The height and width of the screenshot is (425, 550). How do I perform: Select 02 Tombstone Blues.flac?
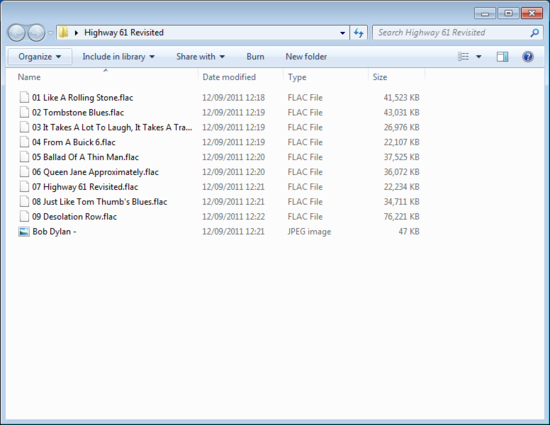[x=78, y=113]
